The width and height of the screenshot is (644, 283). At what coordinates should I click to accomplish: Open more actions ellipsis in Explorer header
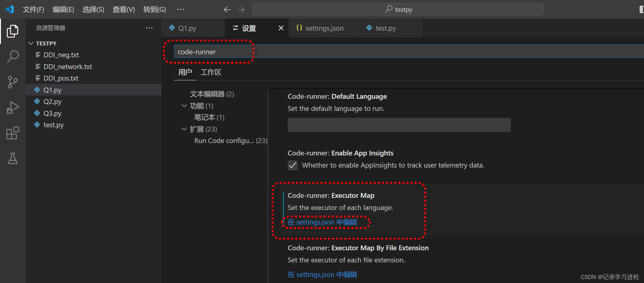point(149,28)
